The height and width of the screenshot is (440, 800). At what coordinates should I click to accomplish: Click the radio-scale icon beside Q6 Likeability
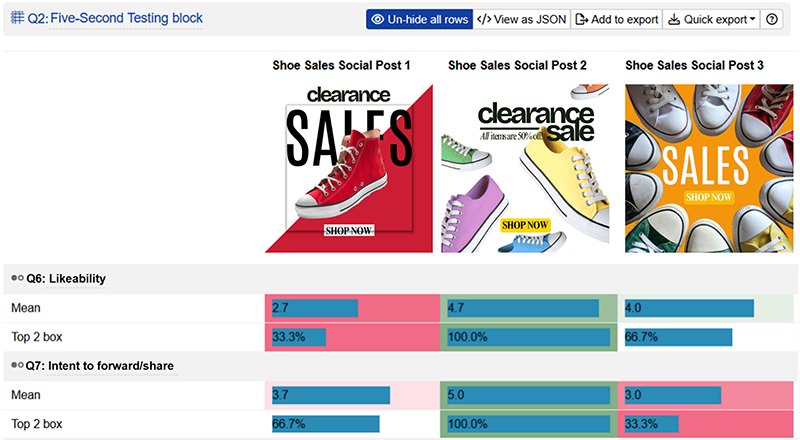point(17,278)
